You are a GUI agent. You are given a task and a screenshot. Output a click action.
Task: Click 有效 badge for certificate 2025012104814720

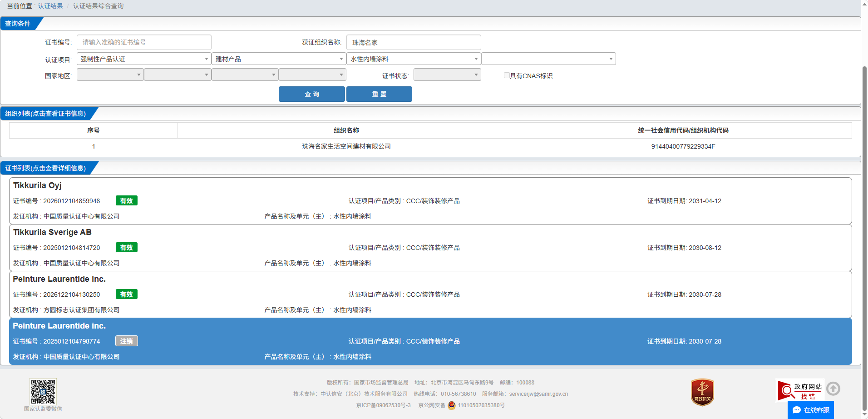127,247
